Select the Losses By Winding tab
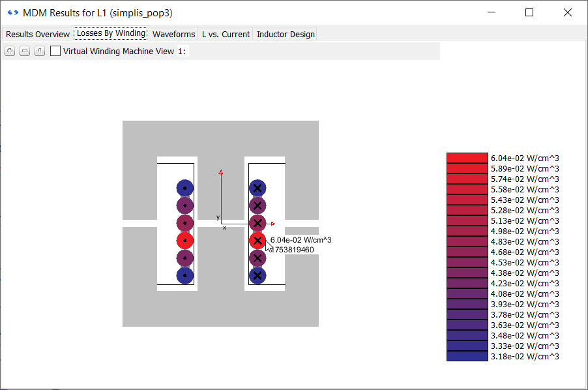The width and height of the screenshot is (588, 390). 111,33
